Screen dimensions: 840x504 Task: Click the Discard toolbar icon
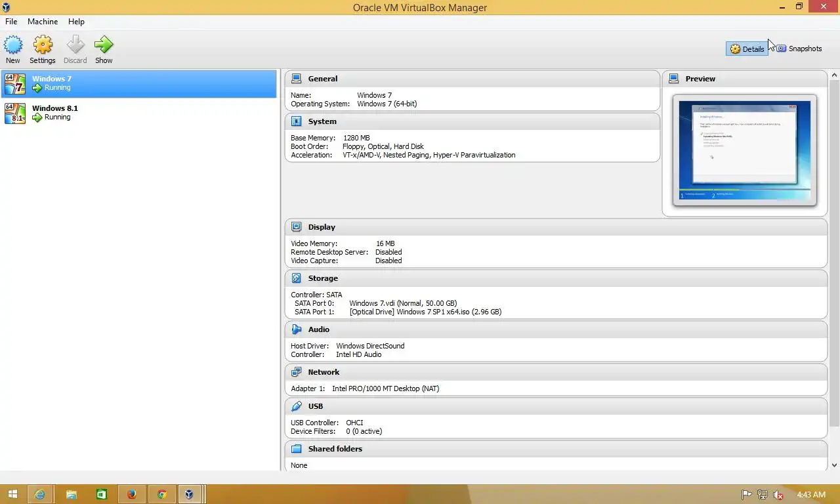click(75, 45)
